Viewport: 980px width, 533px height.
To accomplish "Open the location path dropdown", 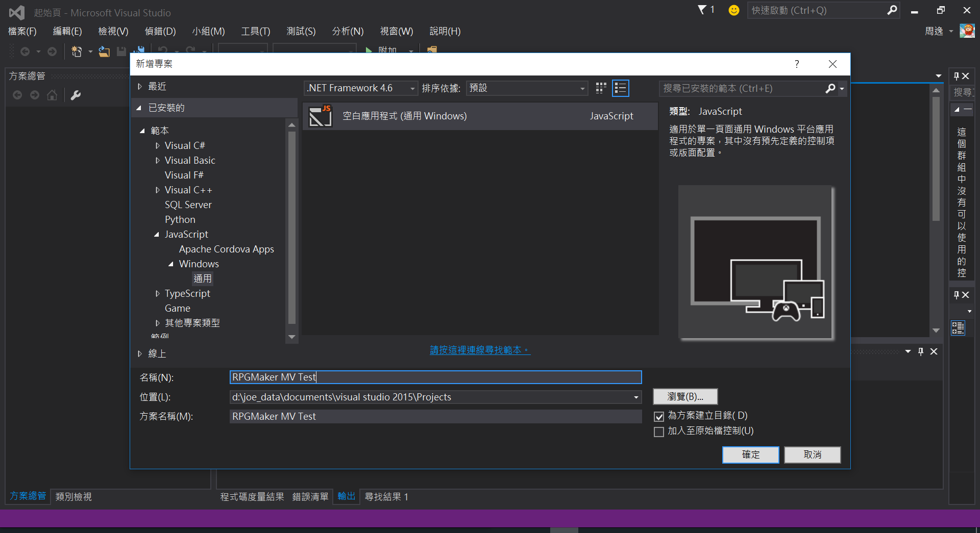I will coord(636,397).
